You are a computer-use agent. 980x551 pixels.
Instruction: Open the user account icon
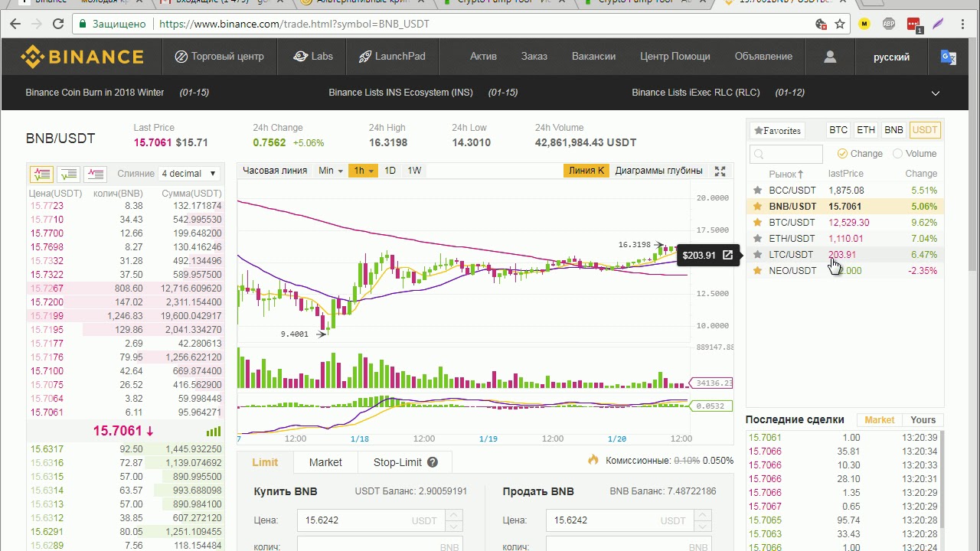coord(830,57)
